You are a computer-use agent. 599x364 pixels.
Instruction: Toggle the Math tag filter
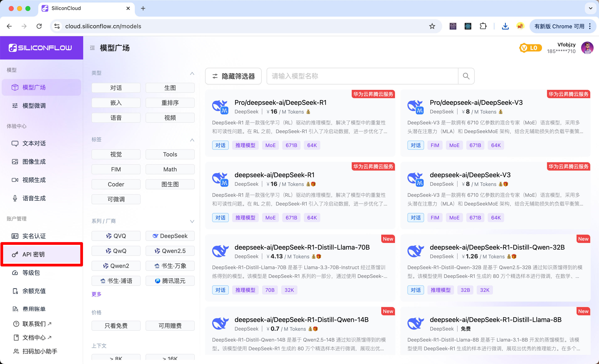(x=170, y=170)
